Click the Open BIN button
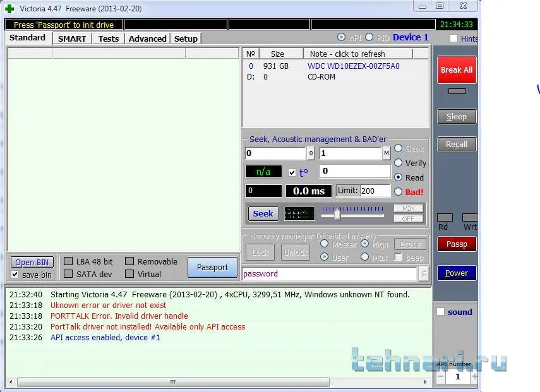Viewport: 540px width, 392px height. coord(32,262)
